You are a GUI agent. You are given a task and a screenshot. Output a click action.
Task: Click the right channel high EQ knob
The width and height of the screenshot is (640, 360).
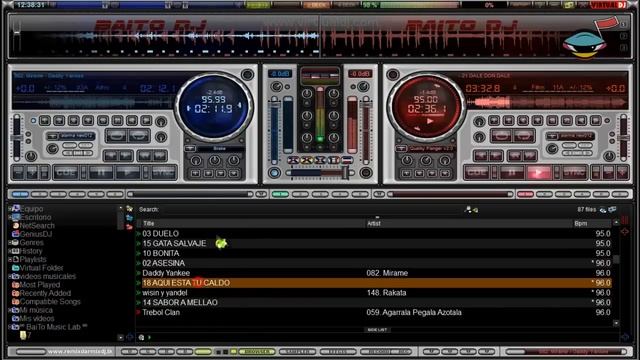pyautogui.click(x=333, y=94)
